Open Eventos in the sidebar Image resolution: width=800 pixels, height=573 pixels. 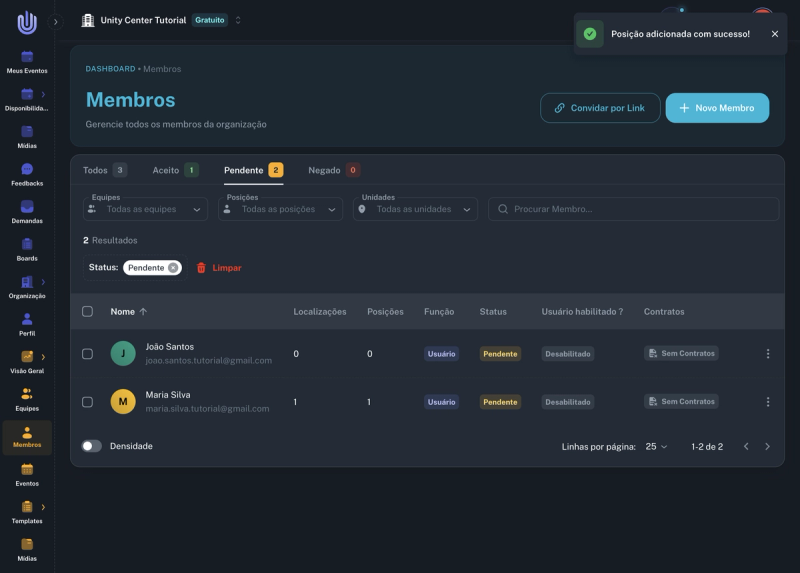tap(27, 475)
